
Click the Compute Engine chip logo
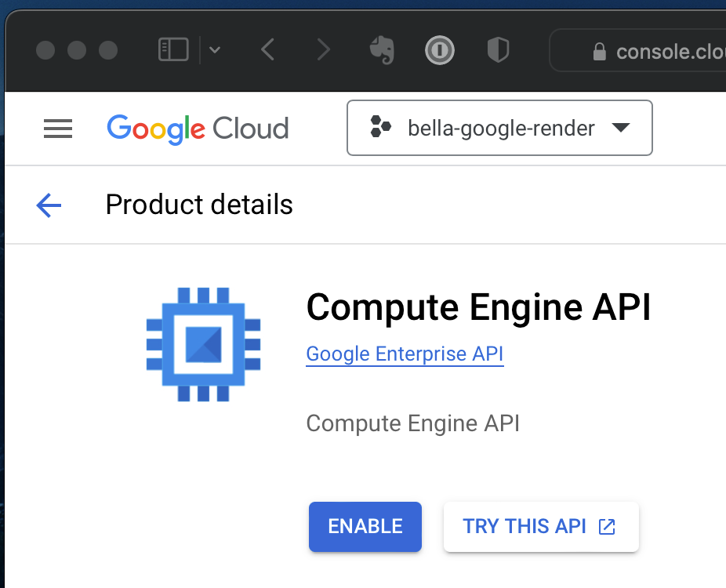coord(204,344)
